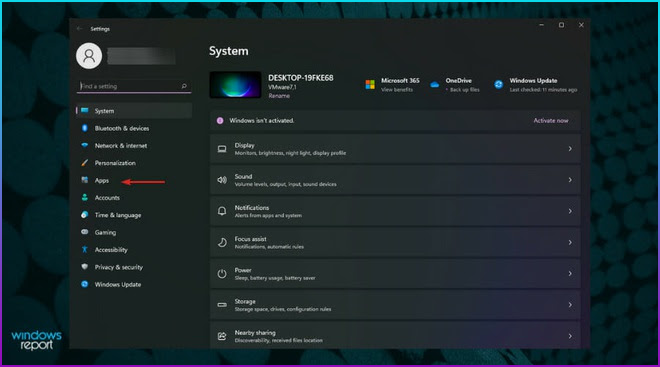Click the Windows isn't activated message
This screenshot has height=367, width=660.
click(x=261, y=120)
